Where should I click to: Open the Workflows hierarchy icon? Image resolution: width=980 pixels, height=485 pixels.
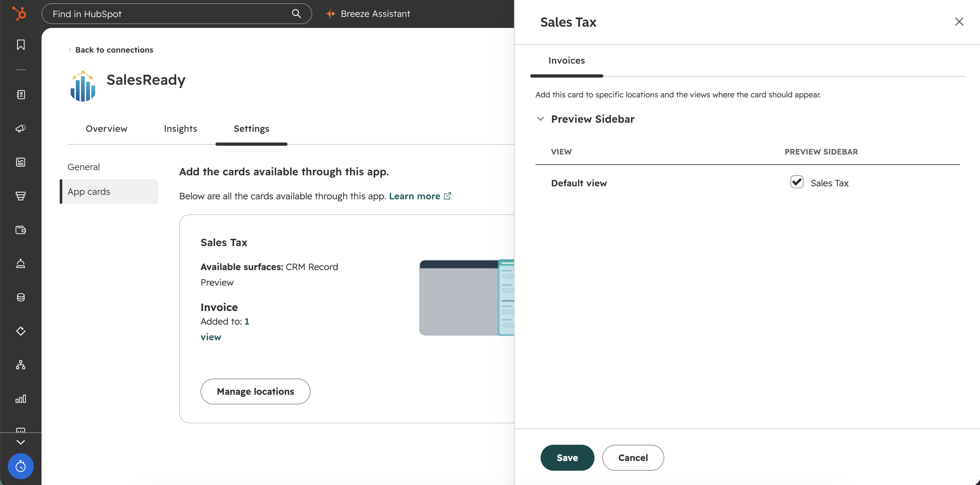pyautogui.click(x=20, y=365)
